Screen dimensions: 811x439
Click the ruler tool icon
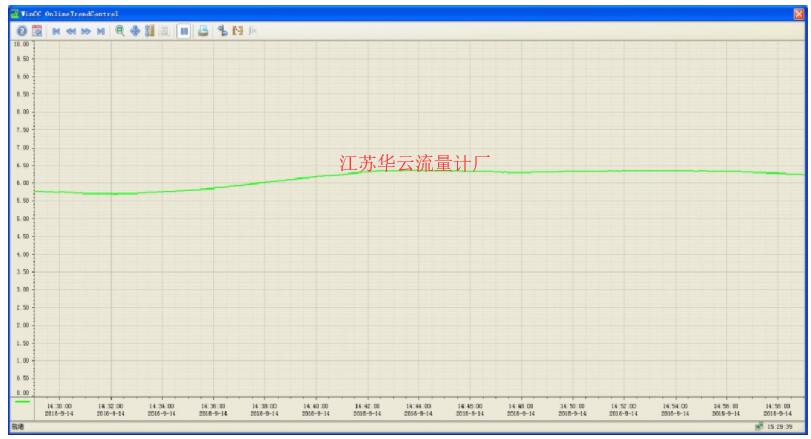[x=150, y=31]
